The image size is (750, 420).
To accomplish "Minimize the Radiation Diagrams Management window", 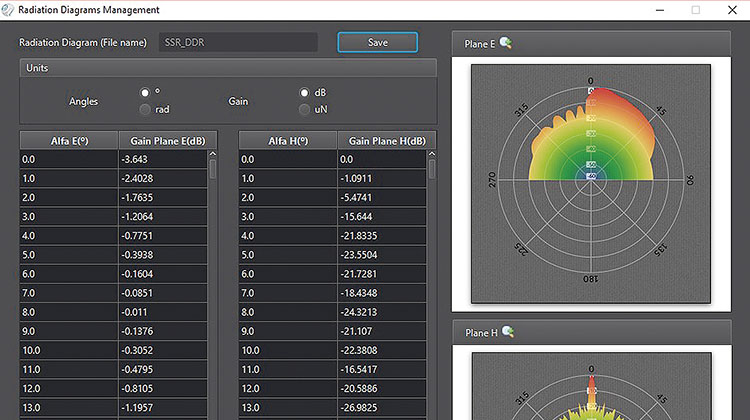I will [x=660, y=10].
